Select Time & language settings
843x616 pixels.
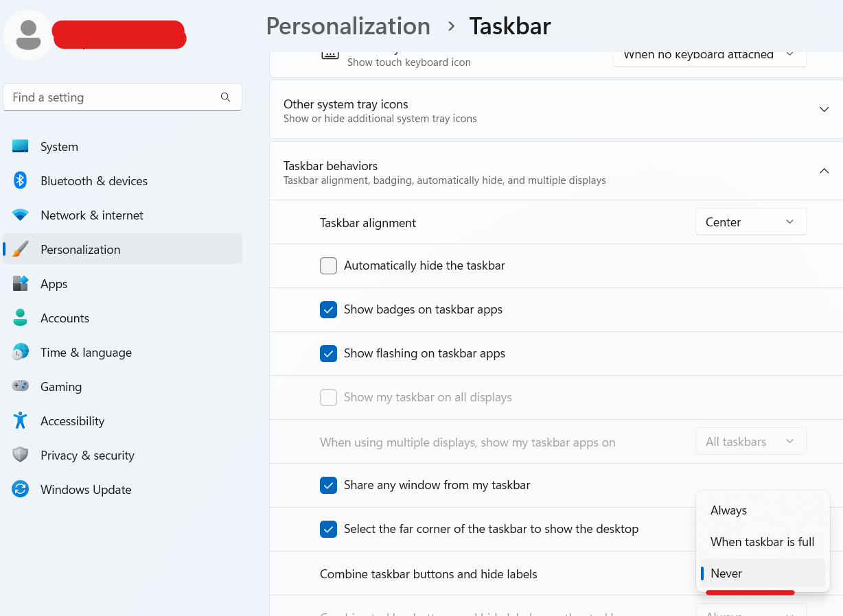[x=86, y=352]
